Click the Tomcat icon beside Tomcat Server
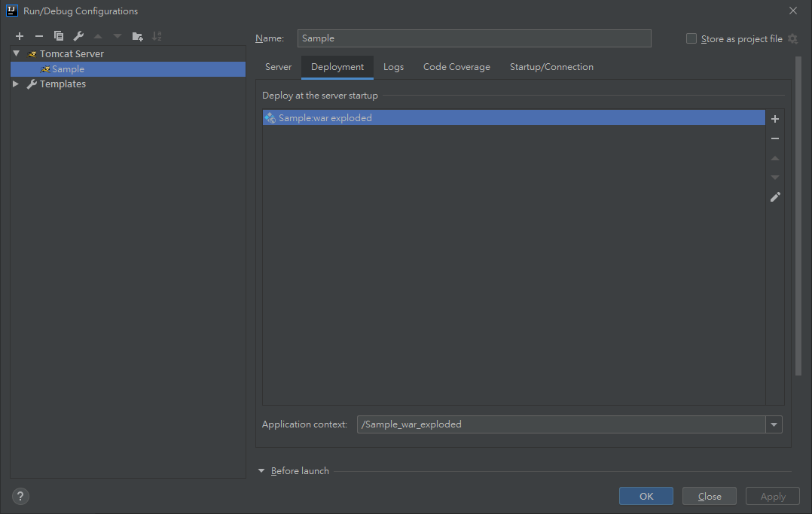812x514 pixels. click(32, 54)
